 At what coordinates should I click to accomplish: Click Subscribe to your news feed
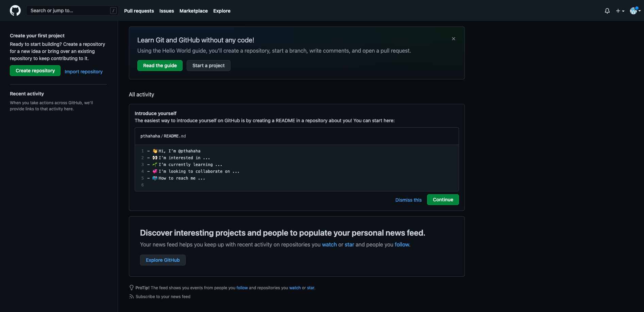(x=163, y=297)
